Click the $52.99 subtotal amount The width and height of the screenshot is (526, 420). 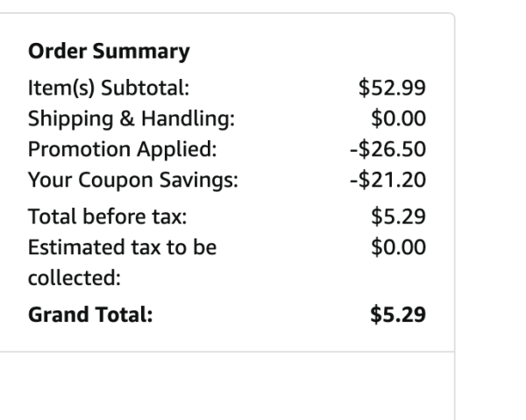point(392,88)
